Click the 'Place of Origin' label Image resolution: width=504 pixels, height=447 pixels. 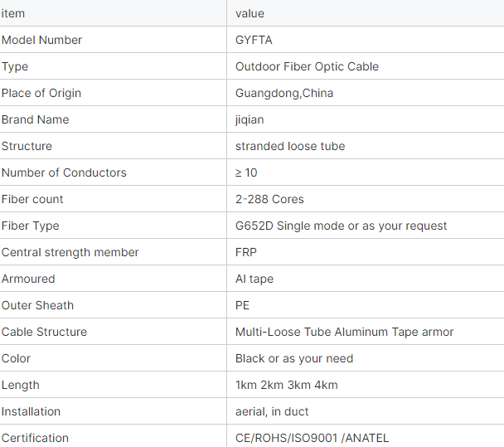pyautogui.click(x=41, y=93)
